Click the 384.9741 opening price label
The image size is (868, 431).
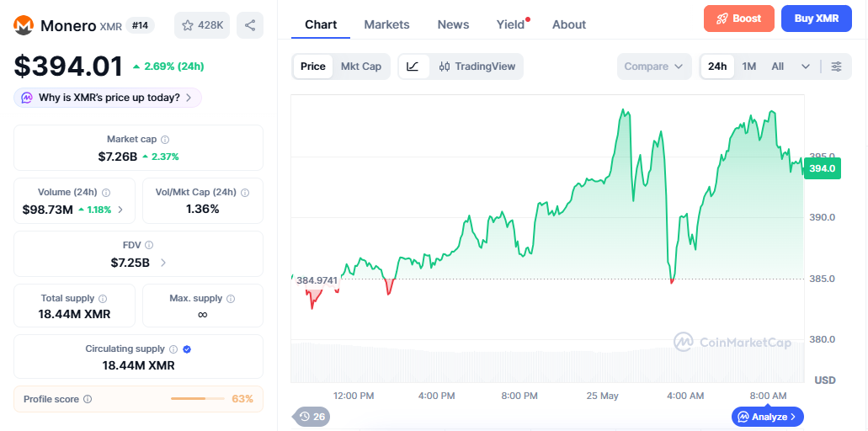pyautogui.click(x=317, y=280)
